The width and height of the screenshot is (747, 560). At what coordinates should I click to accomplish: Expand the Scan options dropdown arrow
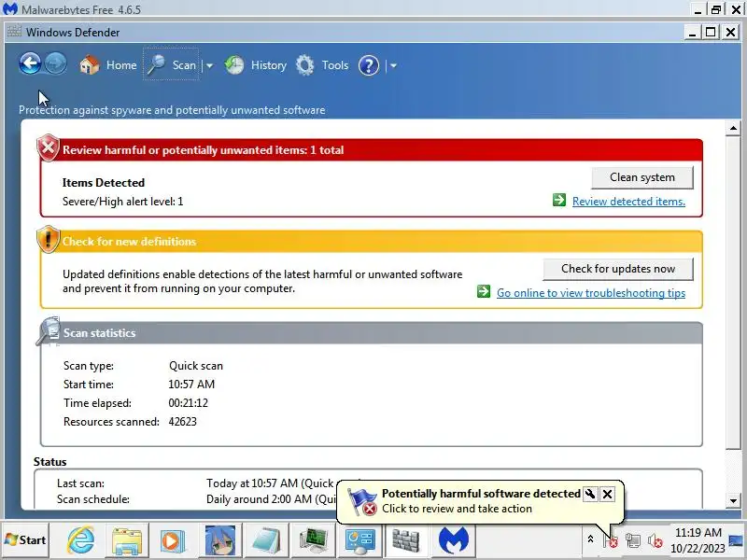pos(209,65)
